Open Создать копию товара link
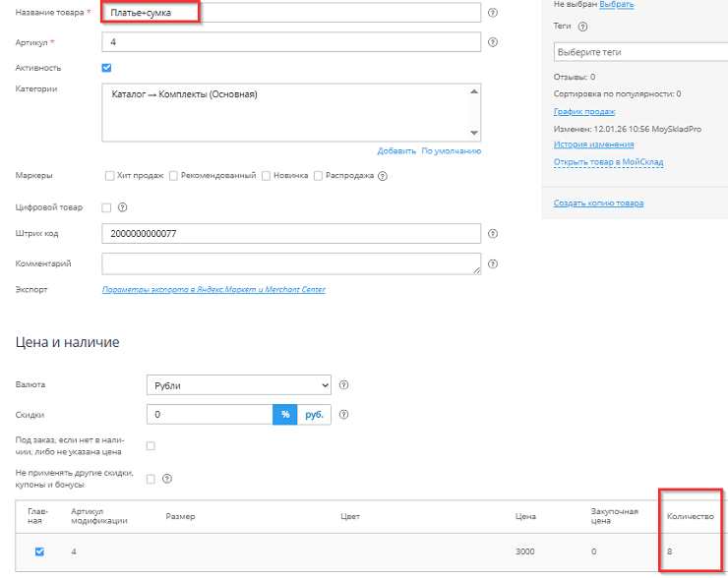 pos(598,203)
